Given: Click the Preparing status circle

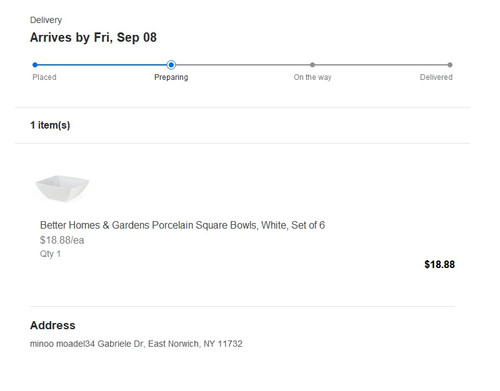Looking at the screenshot, I should coord(171,65).
